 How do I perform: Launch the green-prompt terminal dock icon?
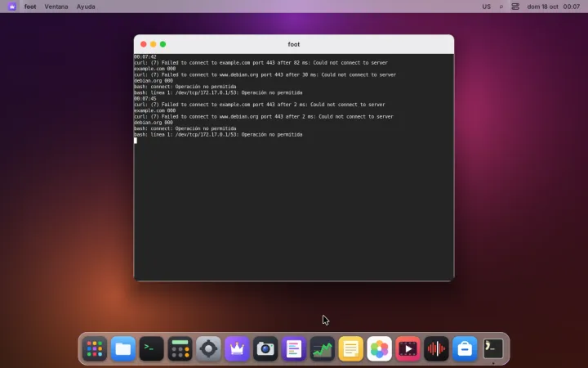(x=152, y=349)
